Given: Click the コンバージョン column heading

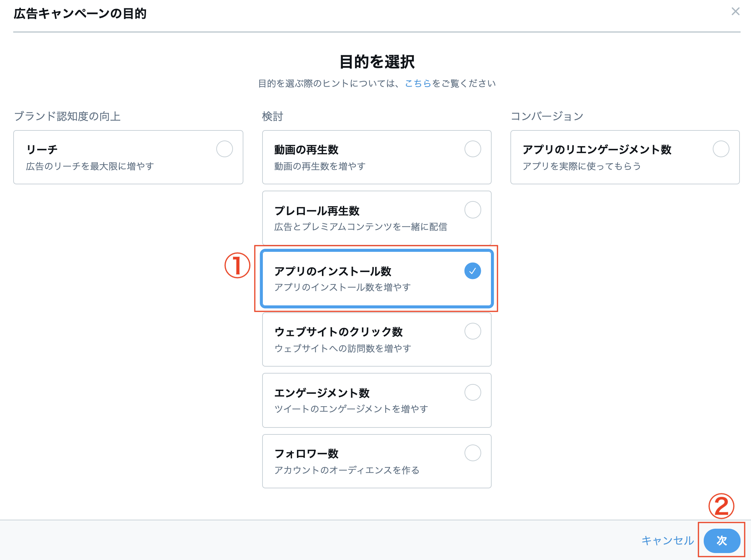Looking at the screenshot, I should click(547, 116).
